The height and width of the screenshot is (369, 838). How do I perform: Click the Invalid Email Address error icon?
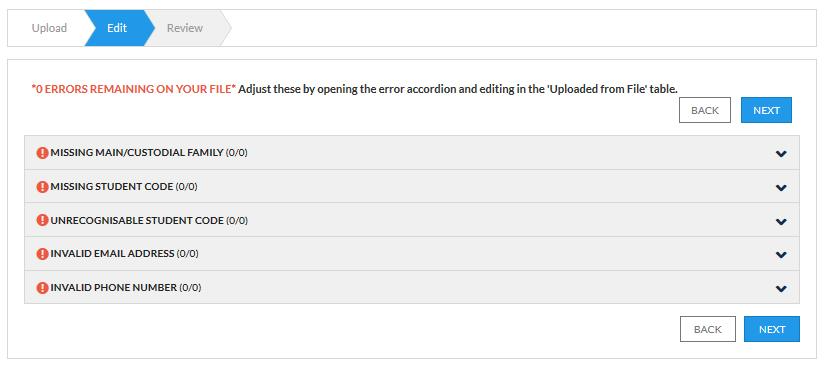pyautogui.click(x=42, y=253)
